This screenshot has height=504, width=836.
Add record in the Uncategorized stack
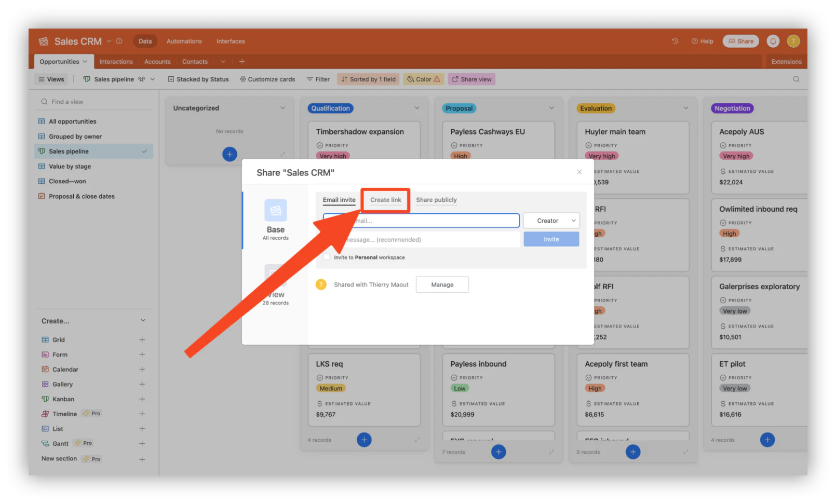click(x=230, y=154)
